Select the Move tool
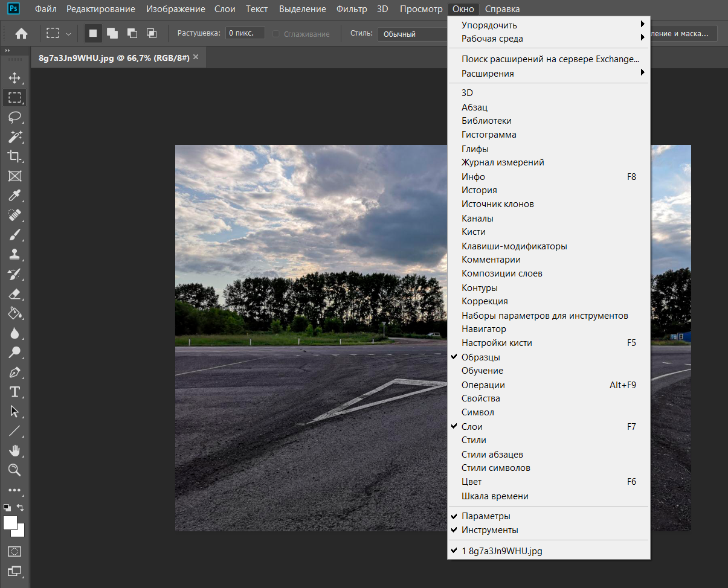Screen dimensions: 728x588 coord(14,78)
